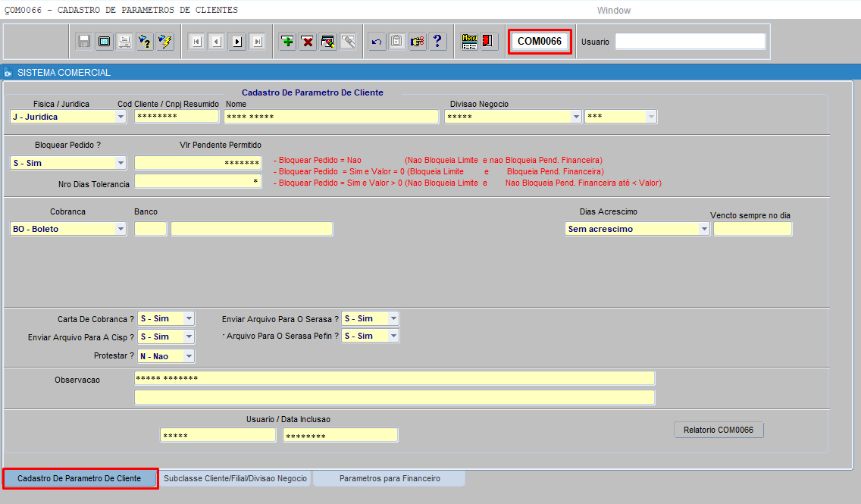Click the red X delete record icon
This screenshot has width=861, height=504.
tap(307, 42)
